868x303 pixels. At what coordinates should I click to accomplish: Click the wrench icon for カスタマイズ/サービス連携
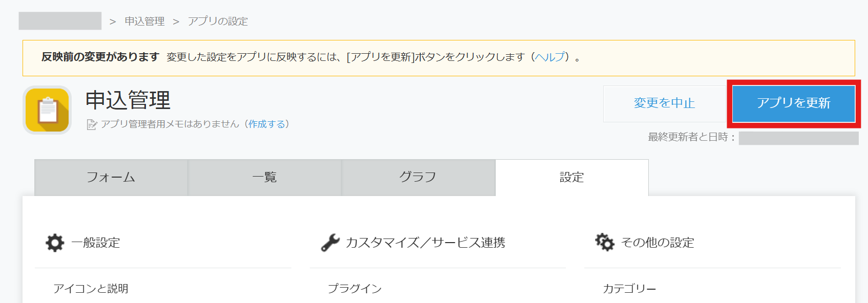coord(330,243)
